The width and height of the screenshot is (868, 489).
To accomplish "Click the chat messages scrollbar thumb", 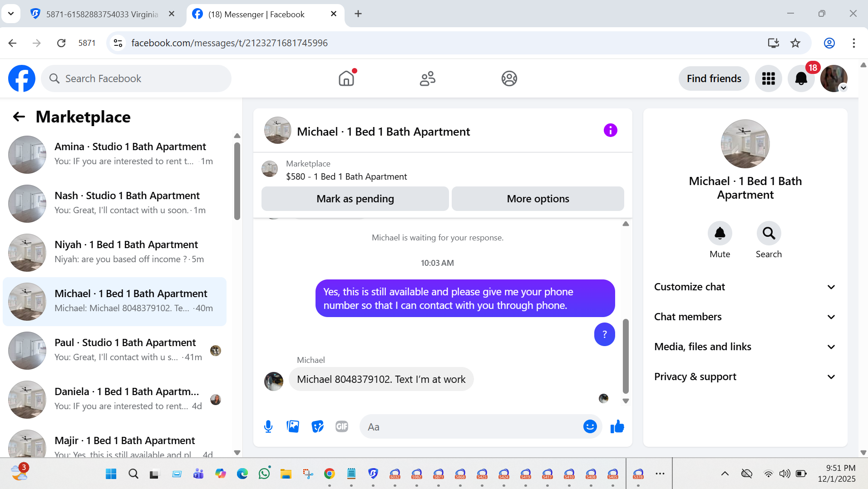I will 626,356.
